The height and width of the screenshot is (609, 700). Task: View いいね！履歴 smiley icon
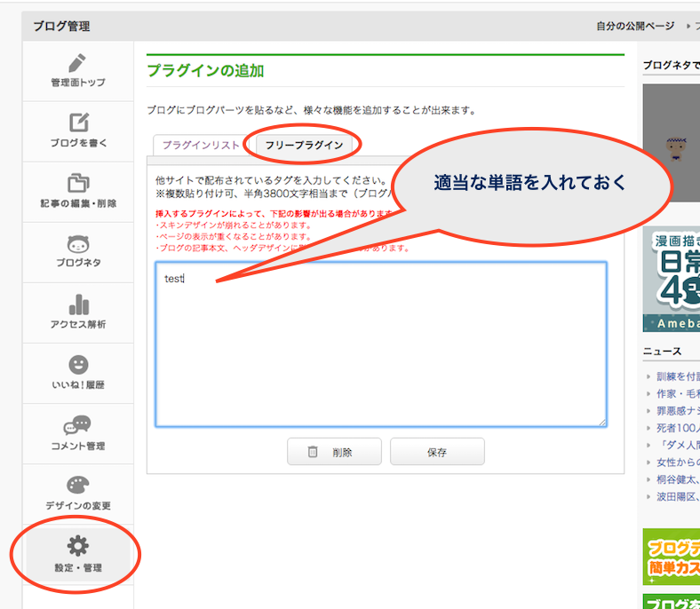(x=78, y=365)
